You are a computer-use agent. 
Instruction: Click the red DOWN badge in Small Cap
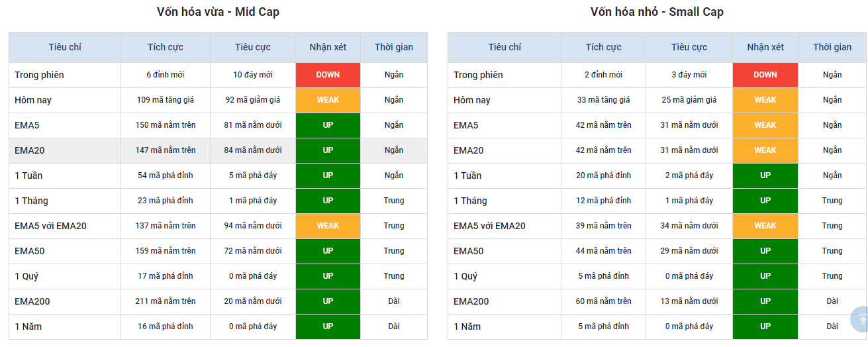pos(765,75)
